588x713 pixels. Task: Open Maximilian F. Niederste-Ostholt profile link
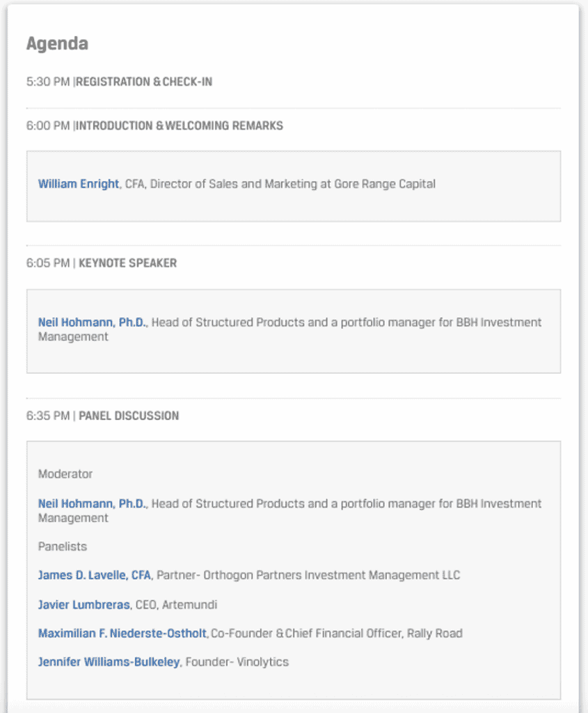click(122, 634)
